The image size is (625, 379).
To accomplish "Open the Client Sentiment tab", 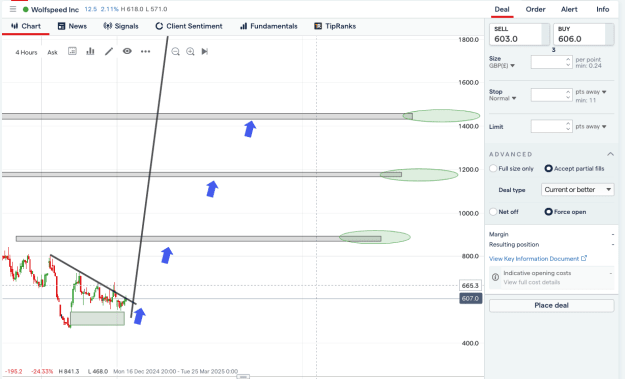I will (189, 26).
